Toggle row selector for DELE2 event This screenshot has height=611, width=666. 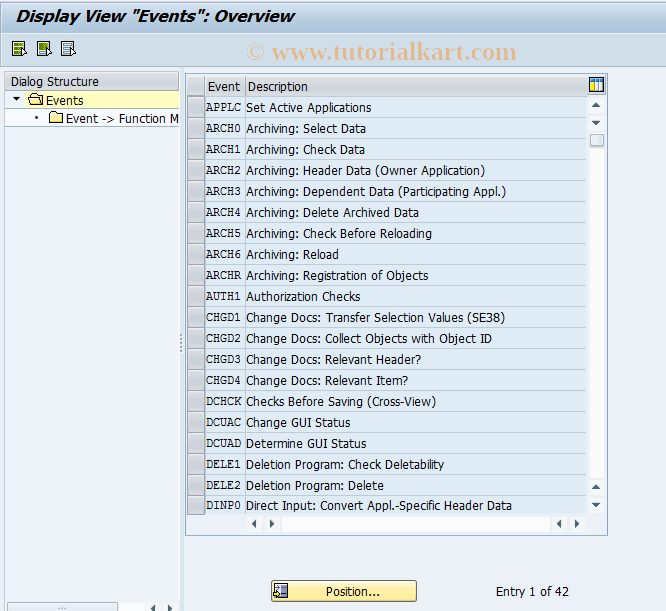tap(196, 485)
